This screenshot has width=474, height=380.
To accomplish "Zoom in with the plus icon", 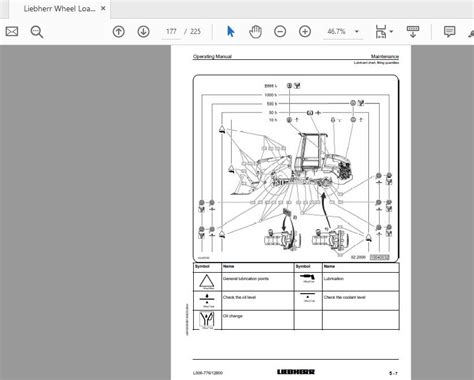I will pyautogui.click(x=305, y=32).
